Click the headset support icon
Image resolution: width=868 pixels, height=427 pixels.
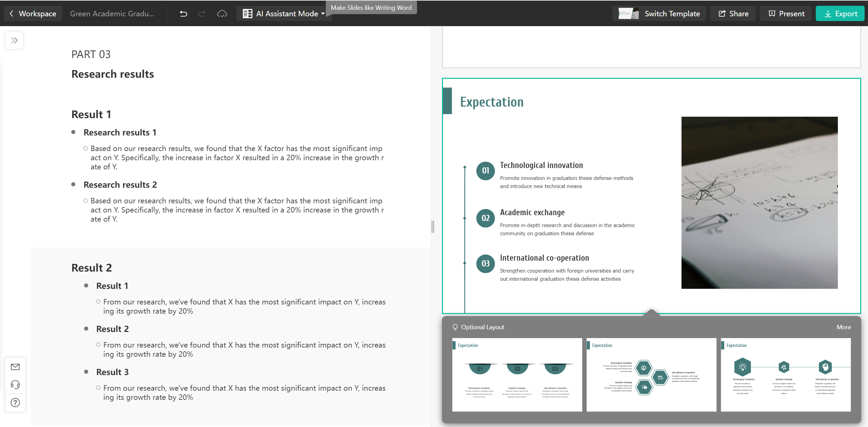15,385
